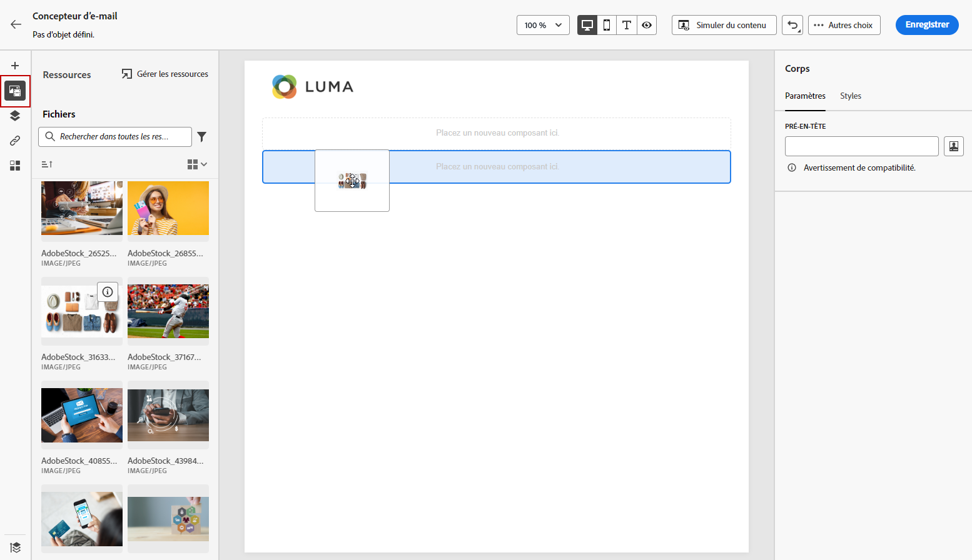972x560 pixels.
Task: Switch to plain text mode
Action: pos(627,25)
